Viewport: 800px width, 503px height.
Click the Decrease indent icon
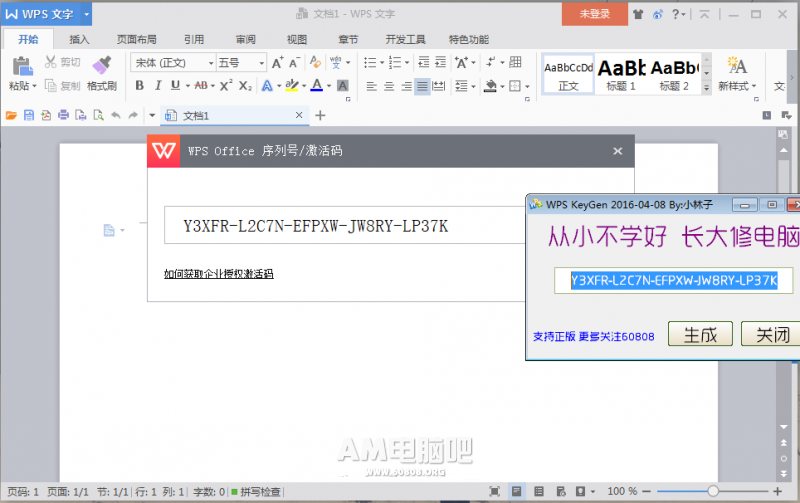click(423, 62)
